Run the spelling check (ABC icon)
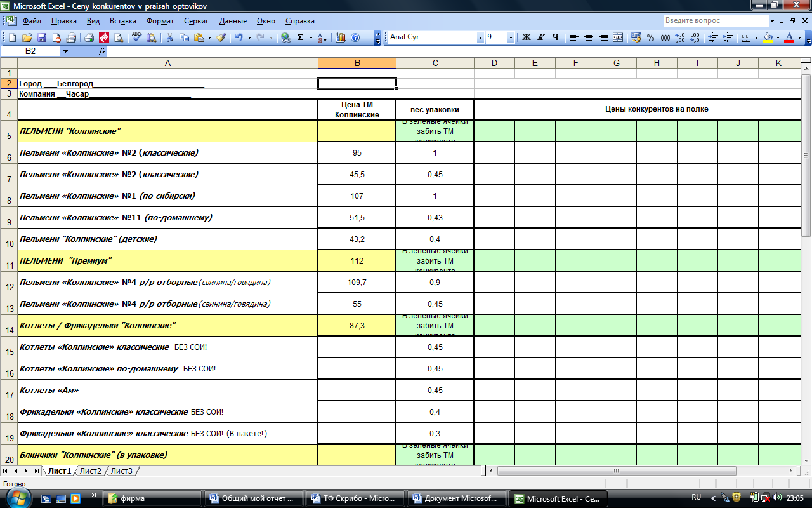Screen dimensions: 812x508 tap(136, 37)
